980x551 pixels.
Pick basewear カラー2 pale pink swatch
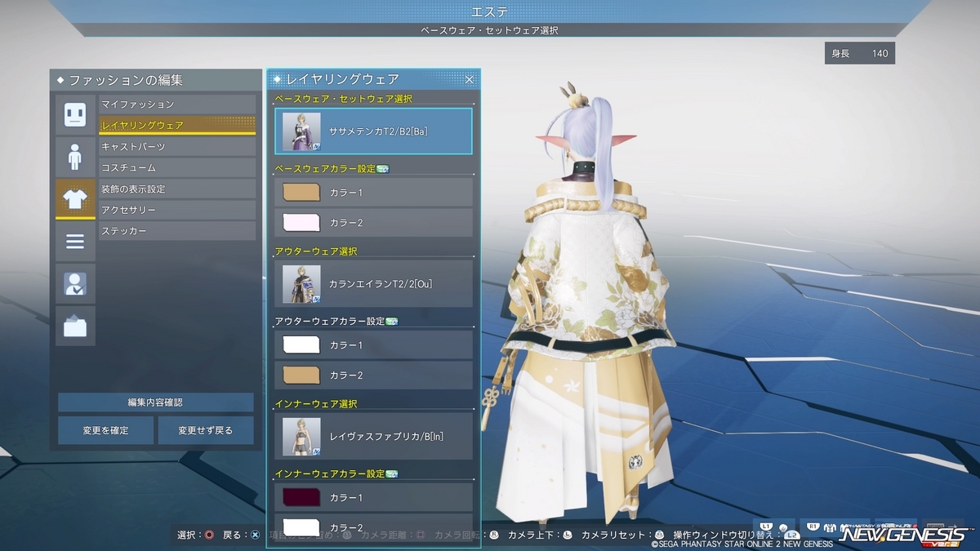point(301,222)
